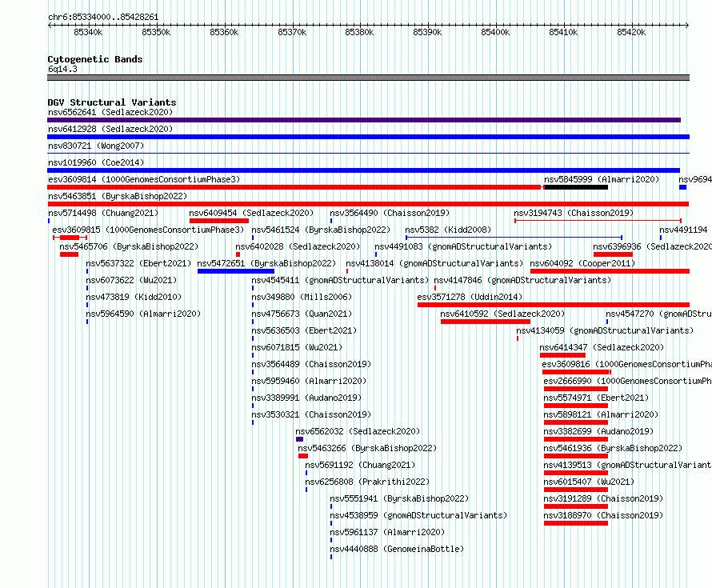Click the DGV Structural Variants track title

pyautogui.click(x=112, y=102)
